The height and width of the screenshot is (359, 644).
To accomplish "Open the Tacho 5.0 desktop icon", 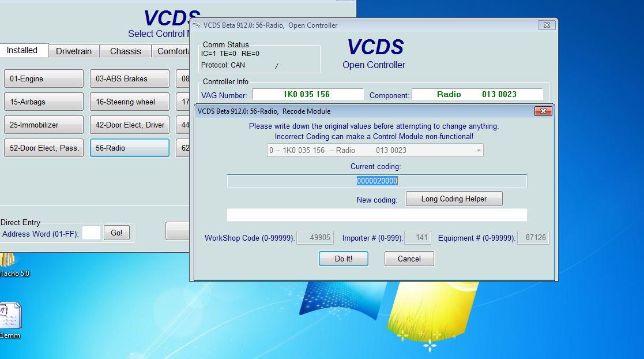I will 8,263.
